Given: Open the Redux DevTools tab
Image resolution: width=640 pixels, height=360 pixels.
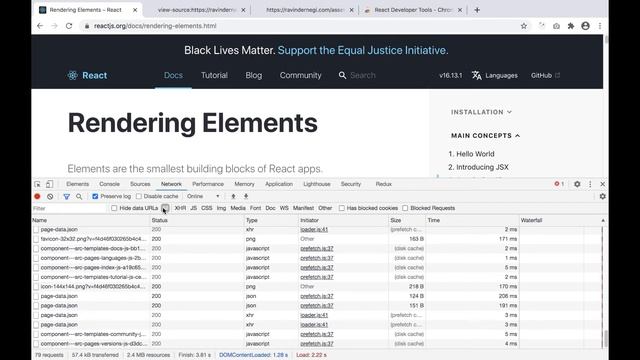Looking at the screenshot, I should (383, 184).
